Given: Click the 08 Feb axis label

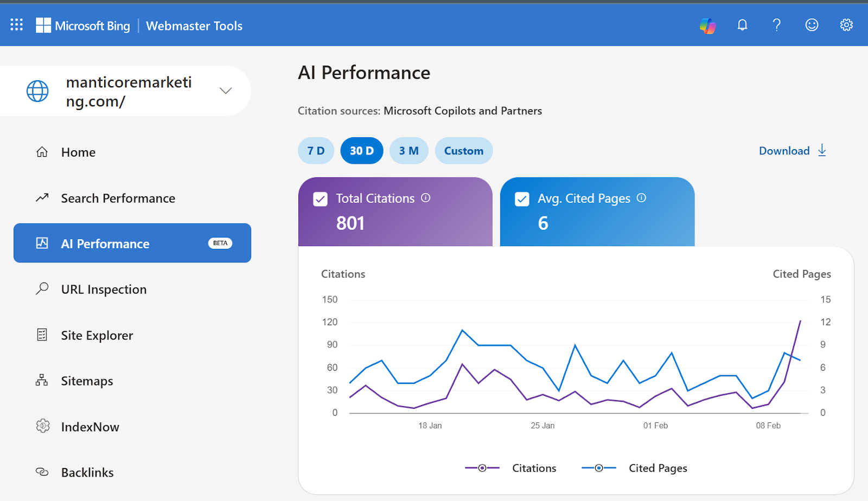Looking at the screenshot, I should coord(768,426).
